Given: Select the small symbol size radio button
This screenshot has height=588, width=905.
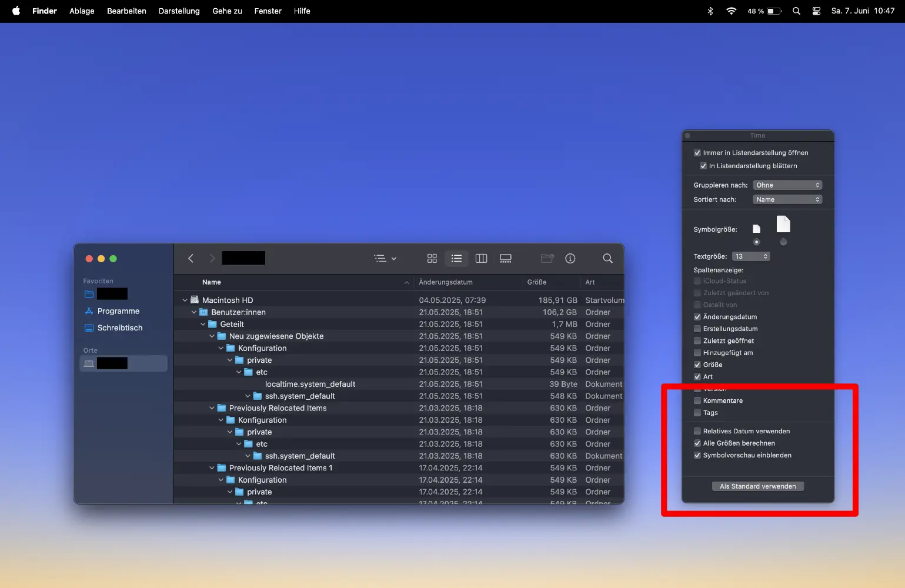Looking at the screenshot, I should coord(756,242).
